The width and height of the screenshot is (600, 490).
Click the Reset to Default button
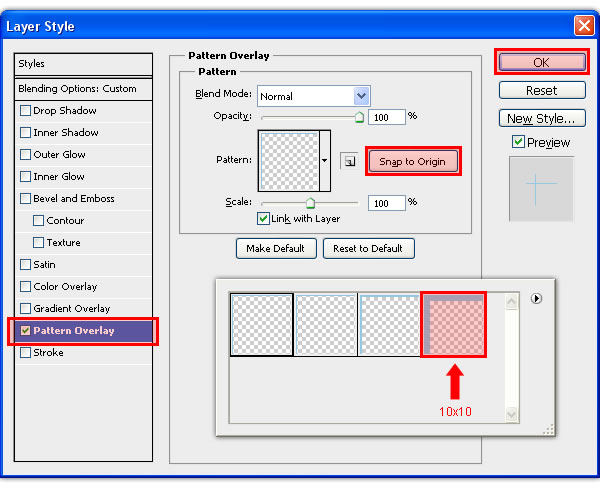[368, 249]
